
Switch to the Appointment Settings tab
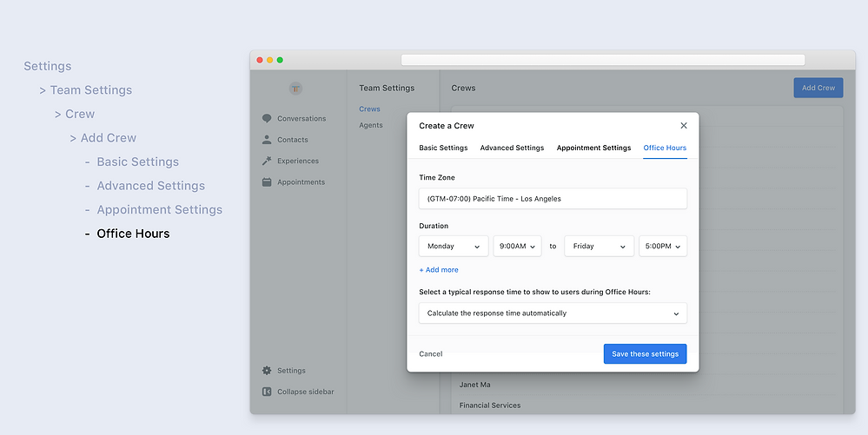[594, 148]
